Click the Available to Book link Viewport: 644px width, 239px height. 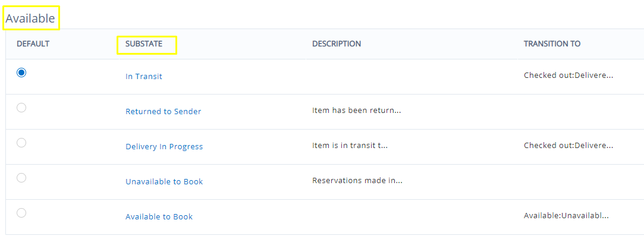[159, 217]
